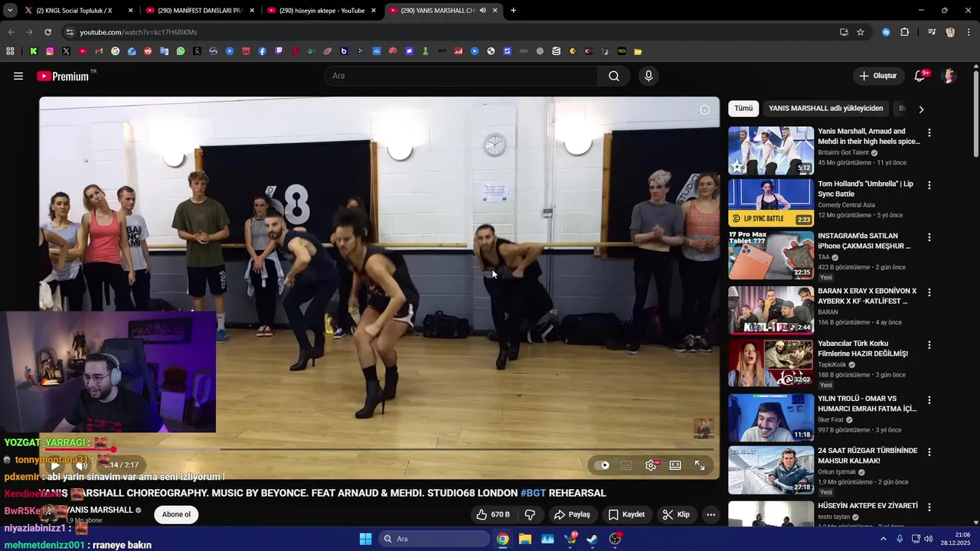Toggle autoplay switch in player controls
The image size is (980, 551).
(603, 465)
